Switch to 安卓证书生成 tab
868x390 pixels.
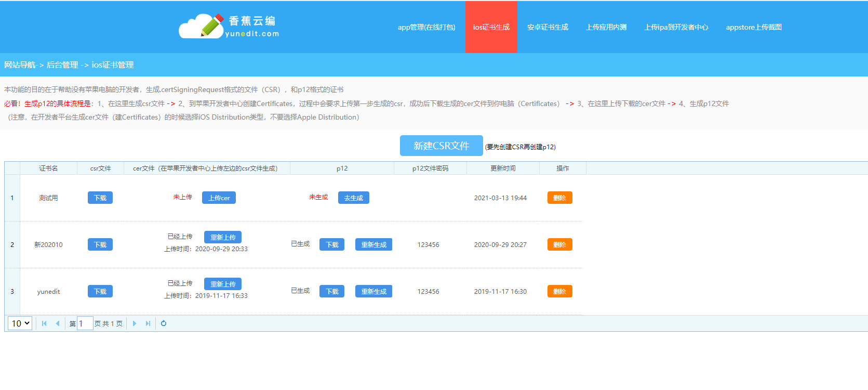[x=547, y=27]
